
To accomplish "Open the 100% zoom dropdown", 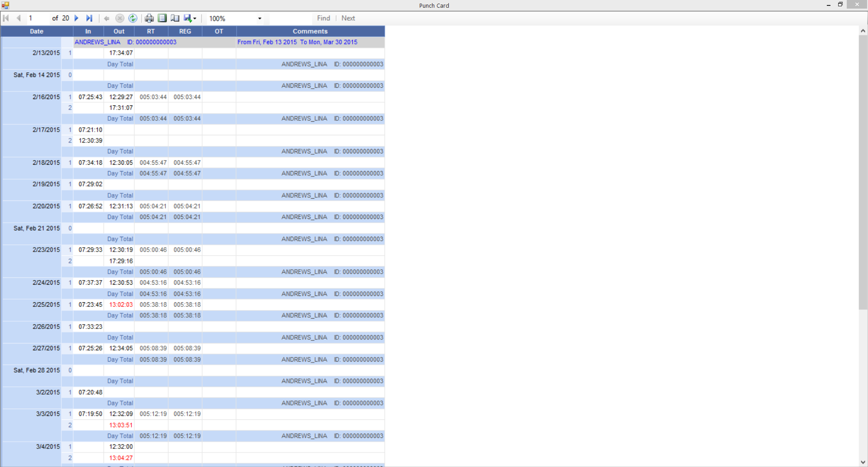I will 260,19.
